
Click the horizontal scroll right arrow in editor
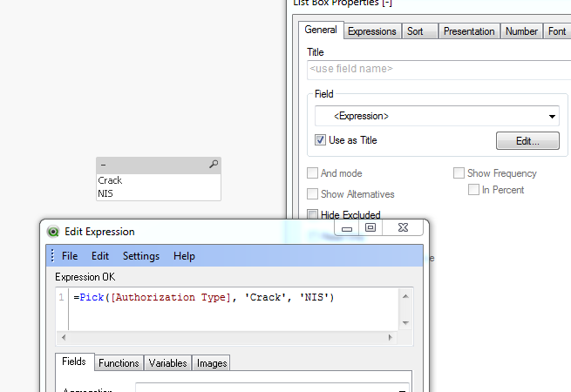391,337
